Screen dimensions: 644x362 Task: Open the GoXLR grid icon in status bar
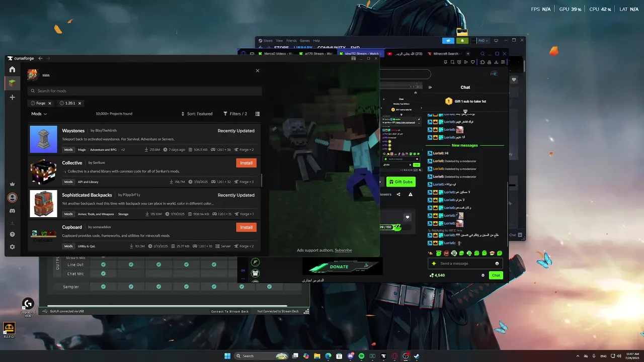[306, 311]
